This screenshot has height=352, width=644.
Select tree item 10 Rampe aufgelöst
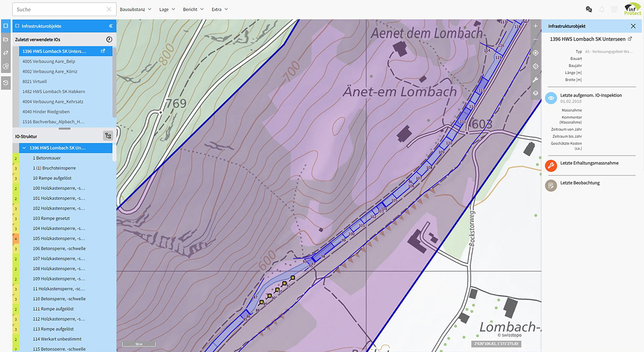[65, 178]
